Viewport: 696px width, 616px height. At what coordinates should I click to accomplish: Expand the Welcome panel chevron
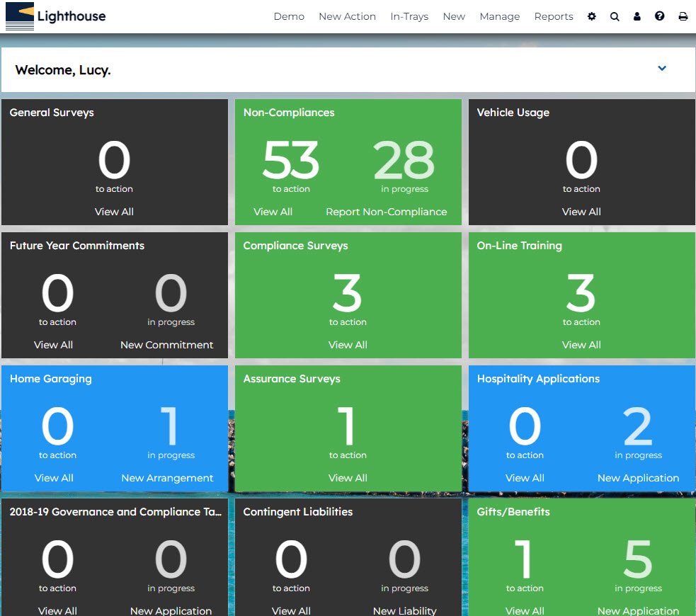(x=662, y=69)
